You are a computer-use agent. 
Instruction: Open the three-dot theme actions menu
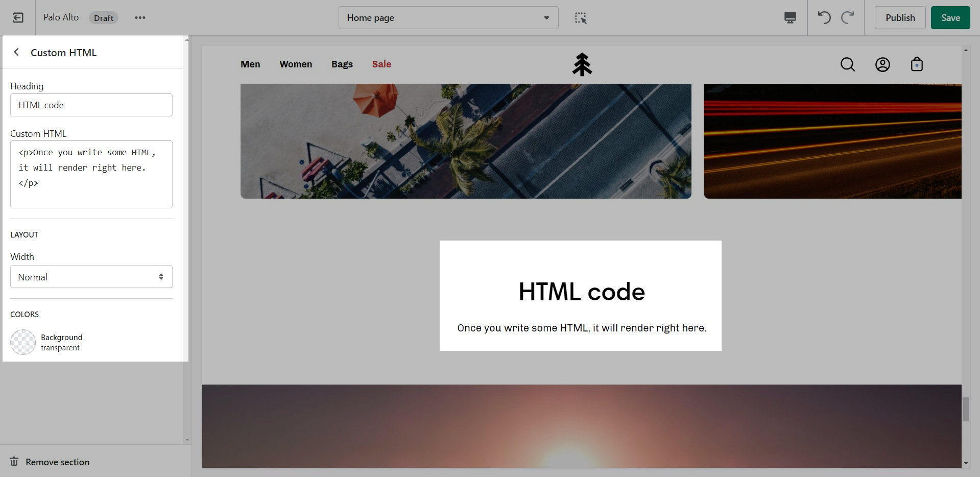(140, 18)
